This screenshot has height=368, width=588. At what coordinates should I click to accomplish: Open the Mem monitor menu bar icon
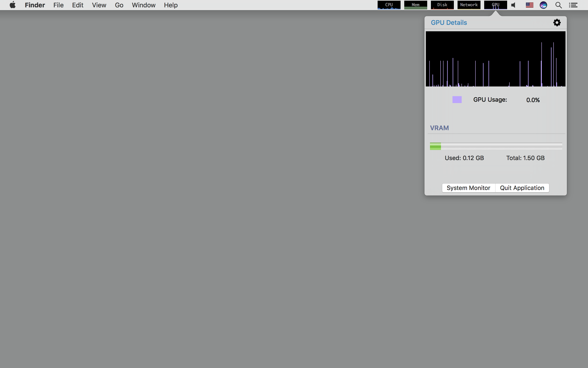click(416, 5)
